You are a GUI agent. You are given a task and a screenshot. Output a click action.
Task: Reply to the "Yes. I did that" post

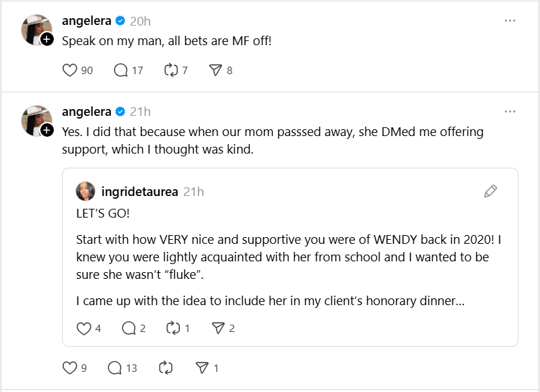point(114,368)
